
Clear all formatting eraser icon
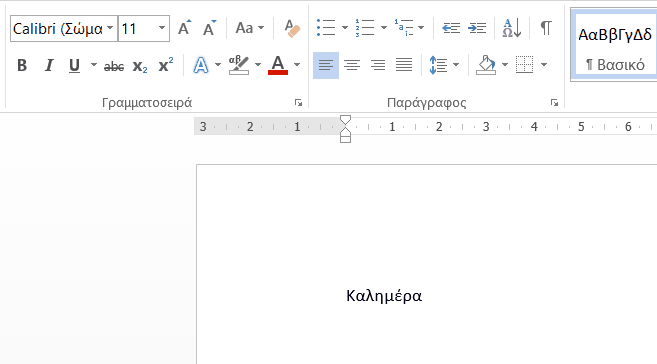coord(292,28)
